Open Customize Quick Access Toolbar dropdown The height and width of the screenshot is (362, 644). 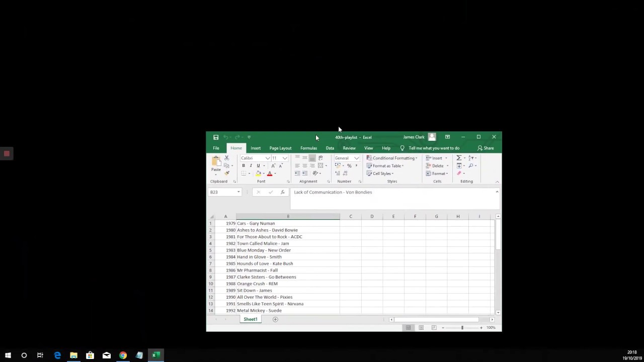[249, 137]
